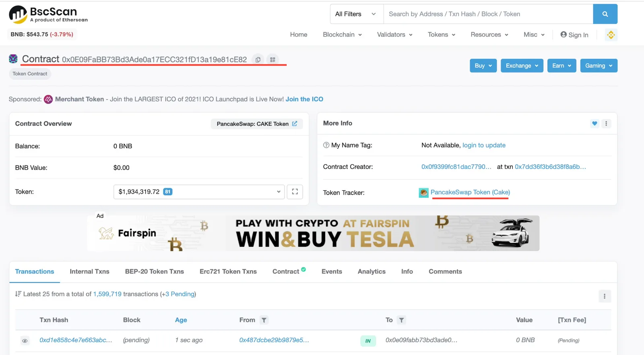Open the 3 Pending transactions link

180,294
